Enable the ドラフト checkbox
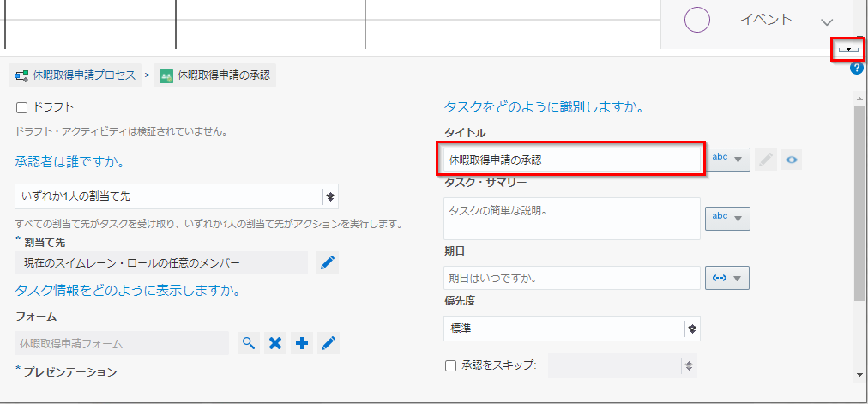The image size is (868, 404). click(x=22, y=107)
